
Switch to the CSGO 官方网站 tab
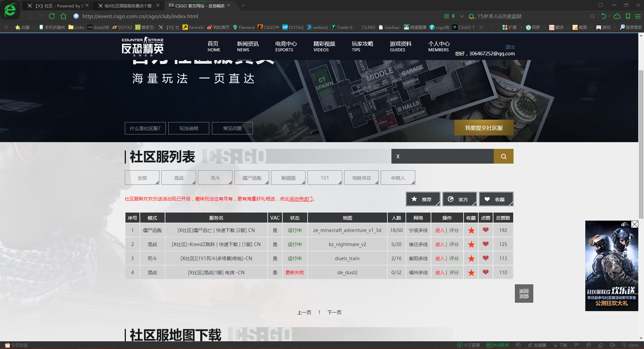[195, 5]
